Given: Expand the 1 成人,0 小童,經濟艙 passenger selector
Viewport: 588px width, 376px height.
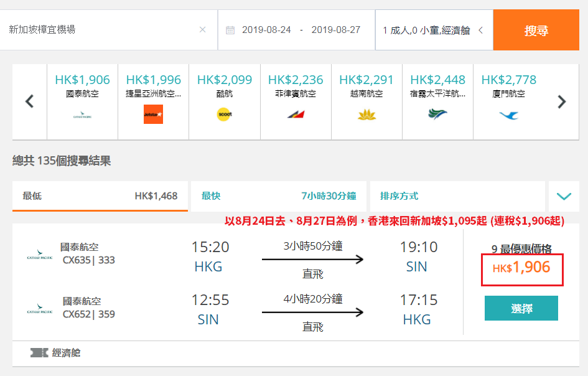Looking at the screenshot, I should pos(434,30).
